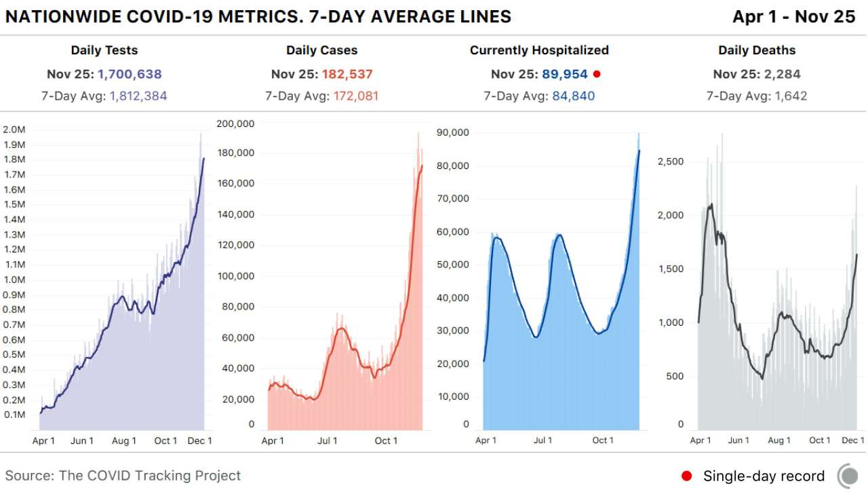Click the Apr 1 - Nov 25 date range
This screenshot has width=868, height=494.
(794, 17)
